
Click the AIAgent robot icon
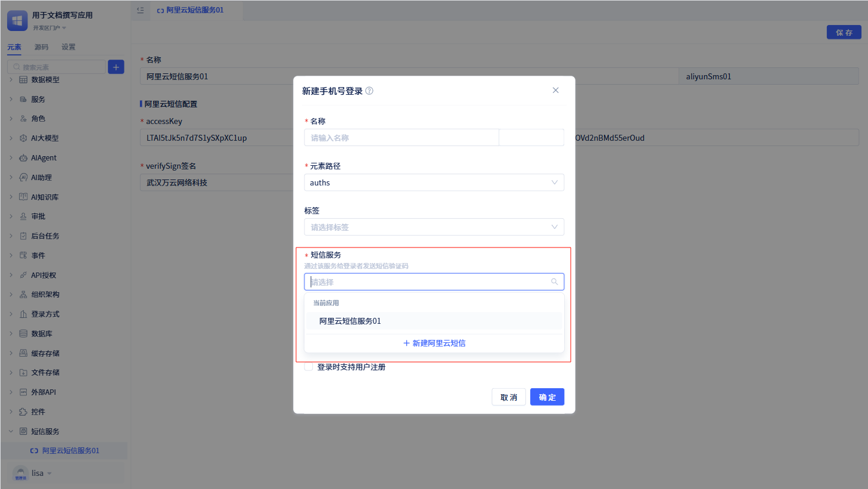[23, 158]
